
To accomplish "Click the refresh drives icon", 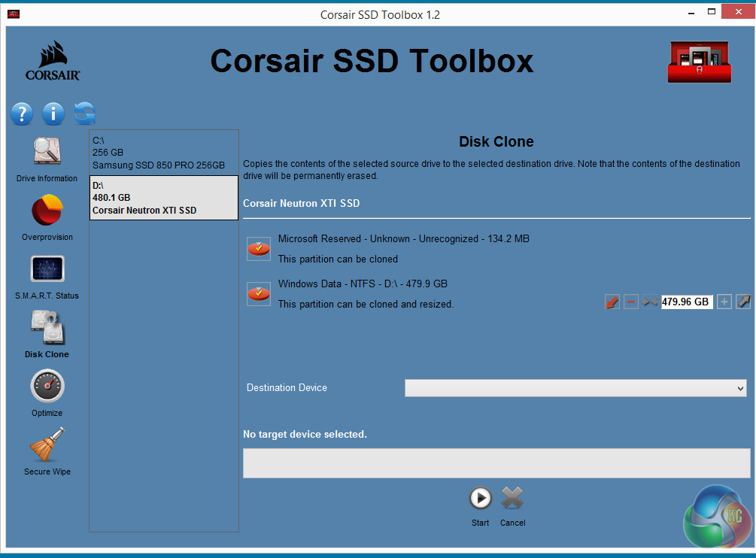I will point(85,114).
